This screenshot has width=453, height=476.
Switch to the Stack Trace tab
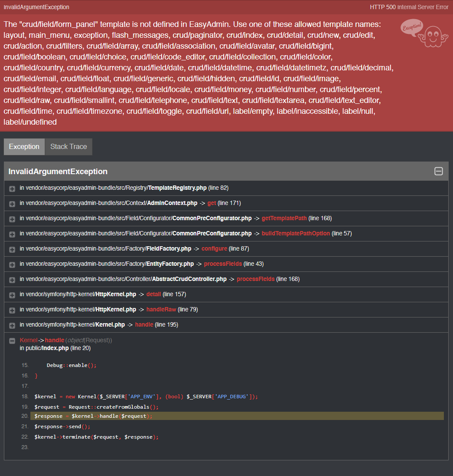click(x=68, y=146)
